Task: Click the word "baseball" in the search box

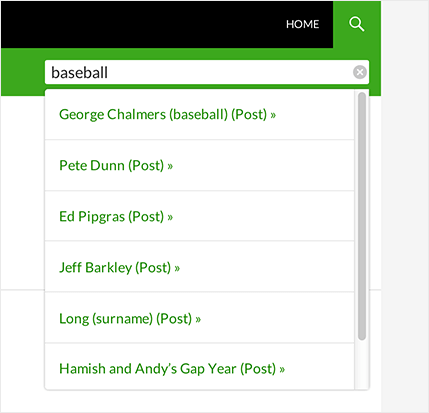Action: (x=79, y=72)
